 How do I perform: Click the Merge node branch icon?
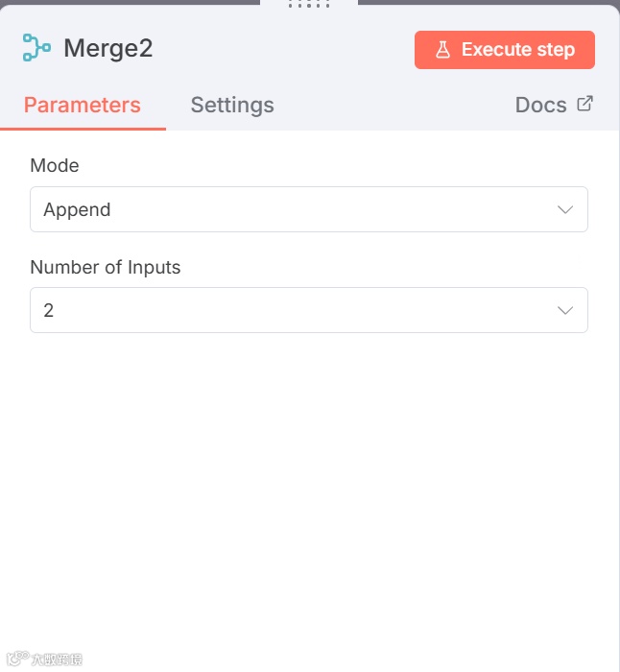coord(36,48)
